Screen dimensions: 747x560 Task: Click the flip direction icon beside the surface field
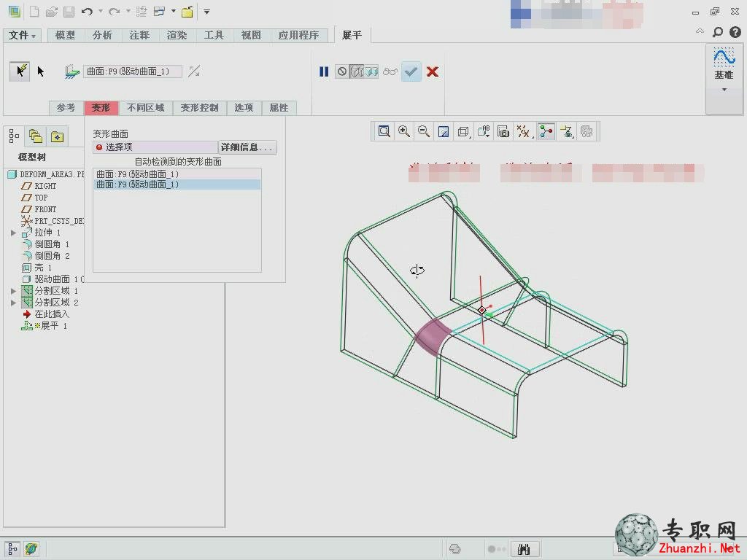pos(194,71)
